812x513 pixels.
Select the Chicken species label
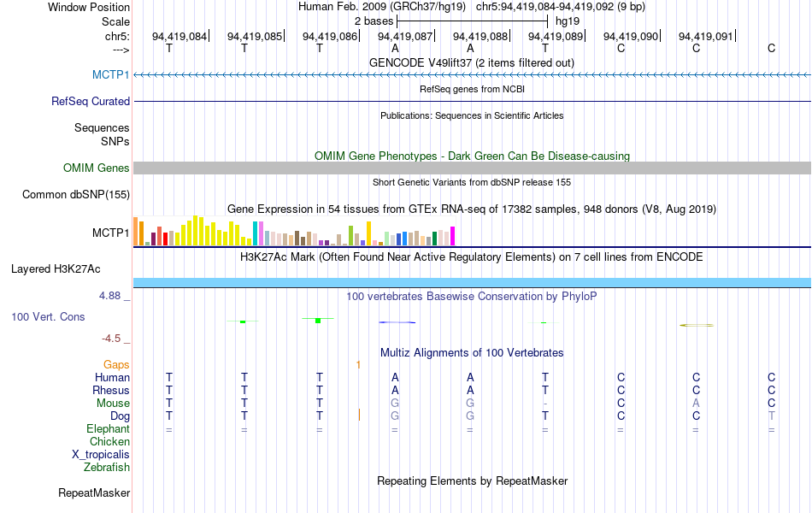[109, 441]
